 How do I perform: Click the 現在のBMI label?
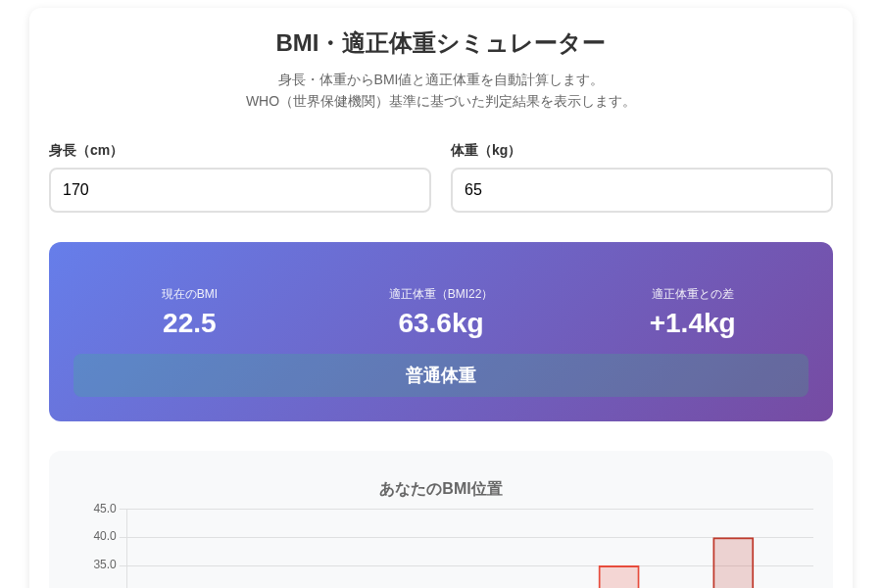coord(189,294)
